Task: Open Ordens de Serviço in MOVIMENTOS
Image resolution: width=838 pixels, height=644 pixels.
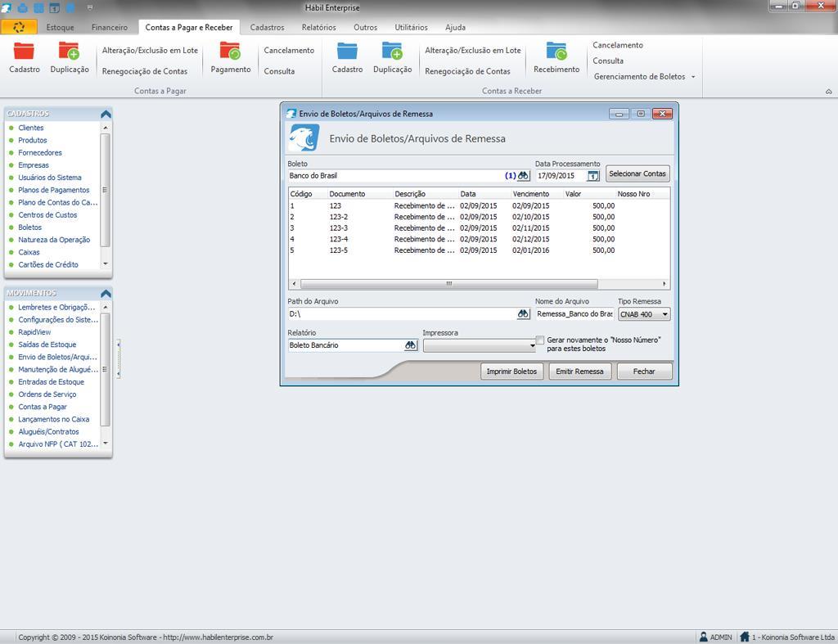Action: click(47, 394)
